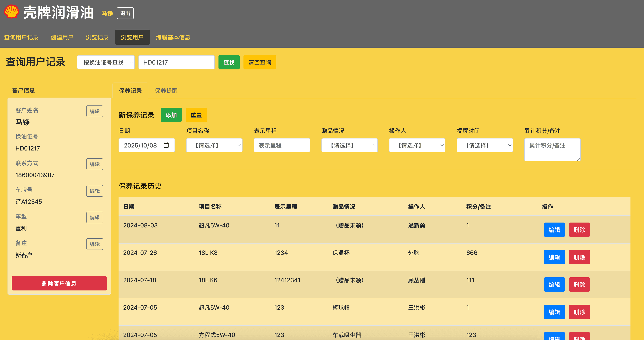
Task: Edit the 2024-07-26 18L K8 record
Action: 554,257
